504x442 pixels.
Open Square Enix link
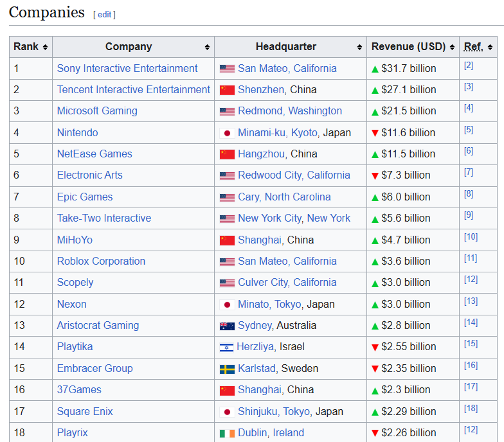[85, 411]
